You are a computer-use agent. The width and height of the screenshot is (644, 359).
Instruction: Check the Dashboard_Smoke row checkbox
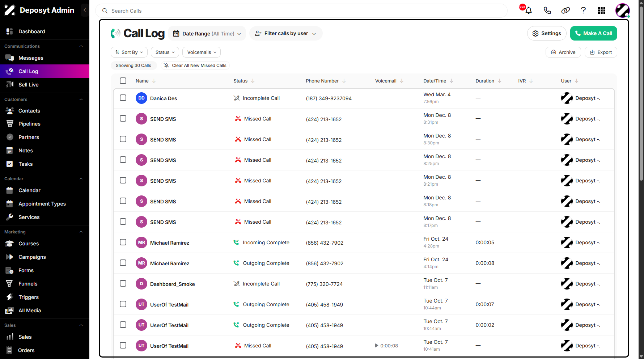123,283
